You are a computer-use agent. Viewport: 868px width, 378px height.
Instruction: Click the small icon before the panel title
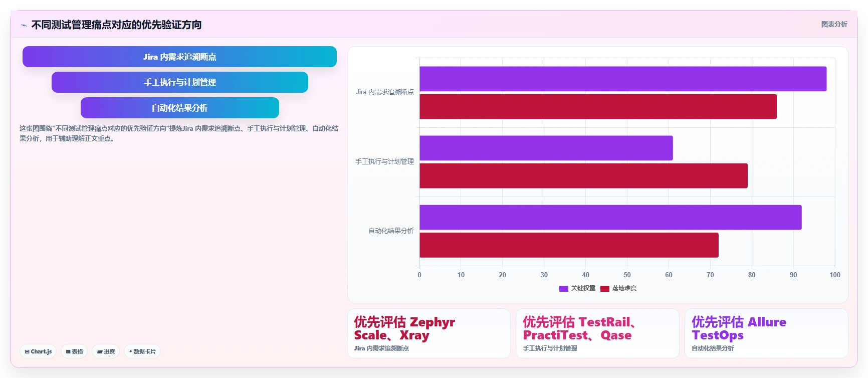click(x=24, y=25)
